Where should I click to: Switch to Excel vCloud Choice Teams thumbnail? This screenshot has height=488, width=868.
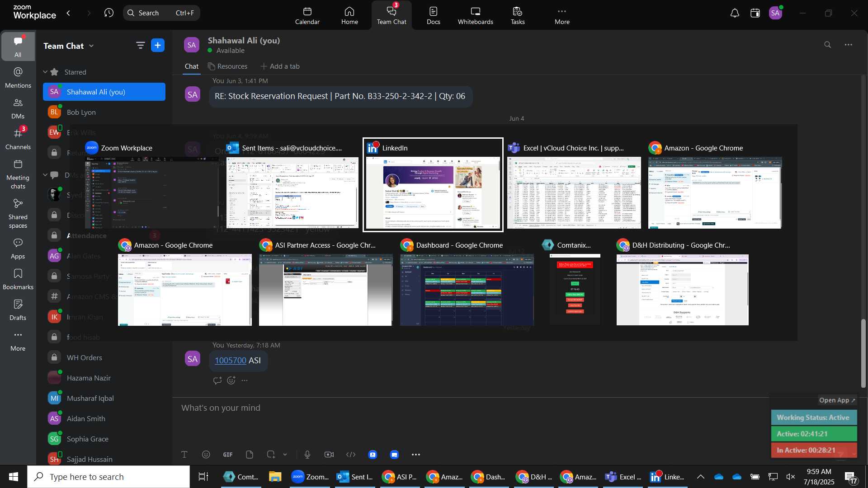[x=574, y=185]
